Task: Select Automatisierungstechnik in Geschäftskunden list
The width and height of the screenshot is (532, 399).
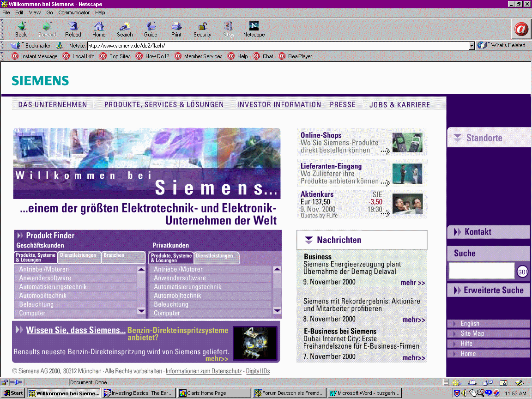Action: (x=75, y=287)
